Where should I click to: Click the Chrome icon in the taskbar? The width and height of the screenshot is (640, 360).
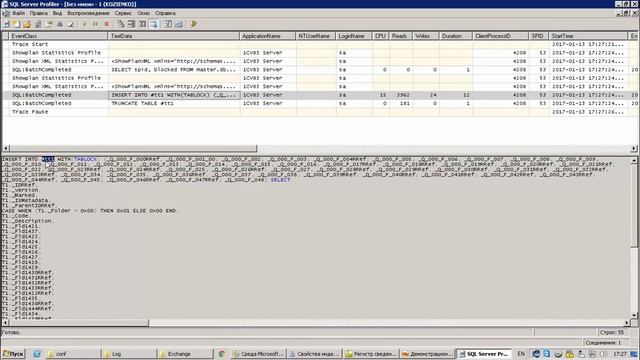pyautogui.click(x=222, y=353)
